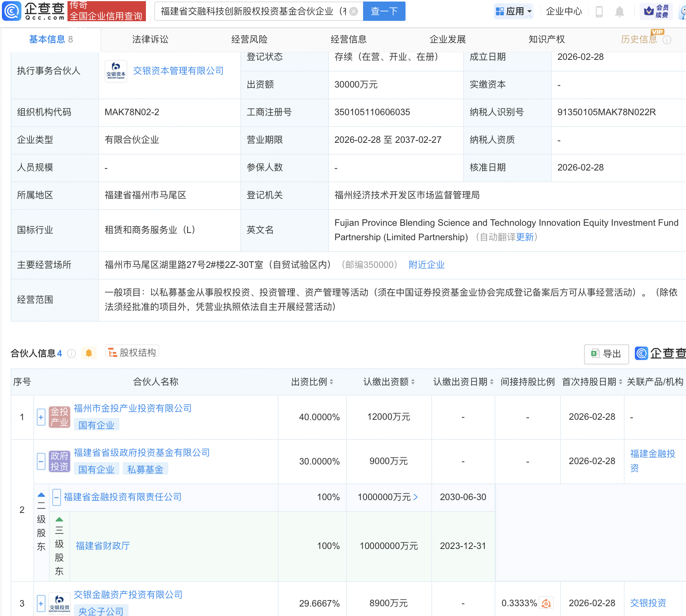Click the partner info alert bell icon

(x=89, y=353)
